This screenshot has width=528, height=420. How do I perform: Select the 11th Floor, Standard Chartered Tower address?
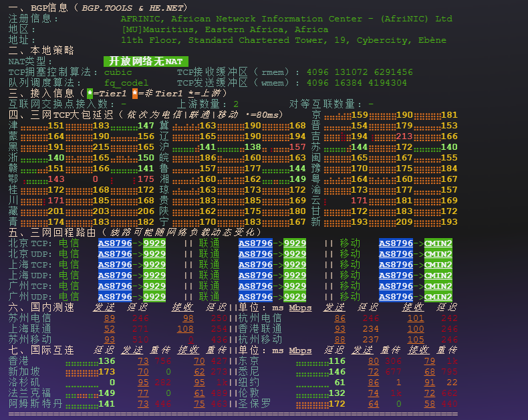pos(283,40)
